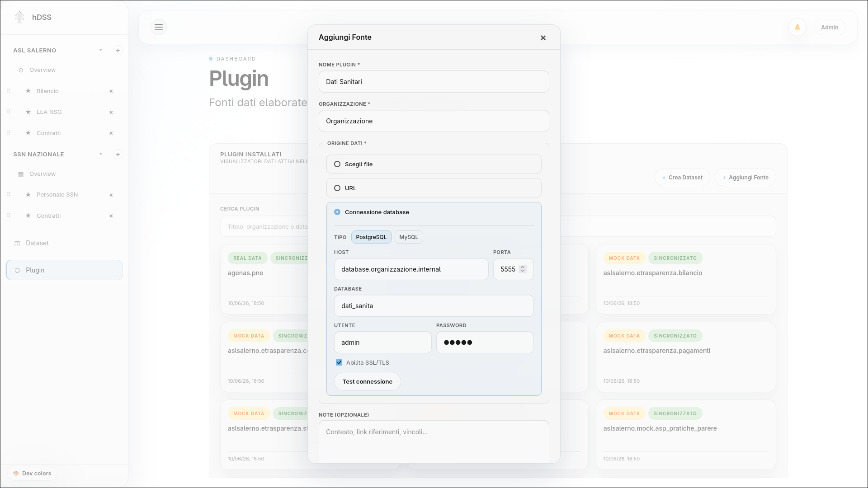Collapse the SSN NAZIONALE section arrow
The width and height of the screenshot is (868, 488).
101,154
